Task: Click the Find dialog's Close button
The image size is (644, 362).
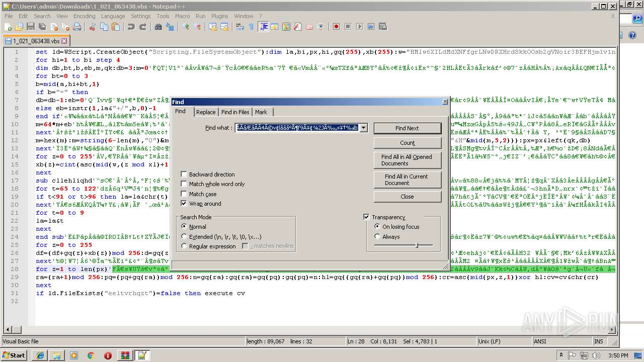Action: tap(407, 197)
